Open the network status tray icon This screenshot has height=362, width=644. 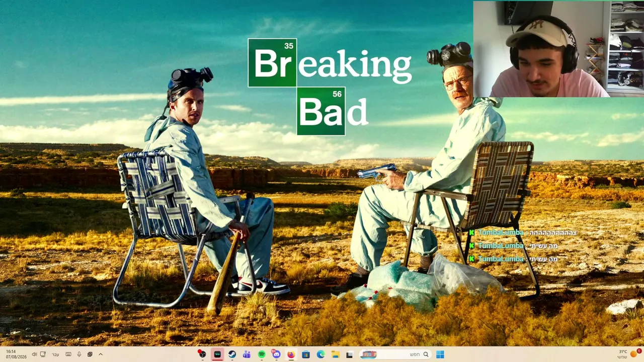[x=43, y=354]
